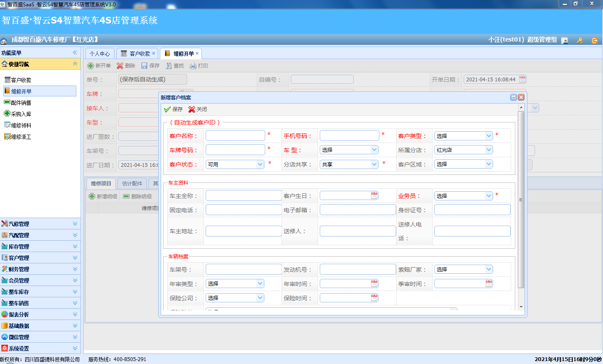Open the 客户状态 dropdown
Screen dimensions: 603x364
(x=260, y=164)
